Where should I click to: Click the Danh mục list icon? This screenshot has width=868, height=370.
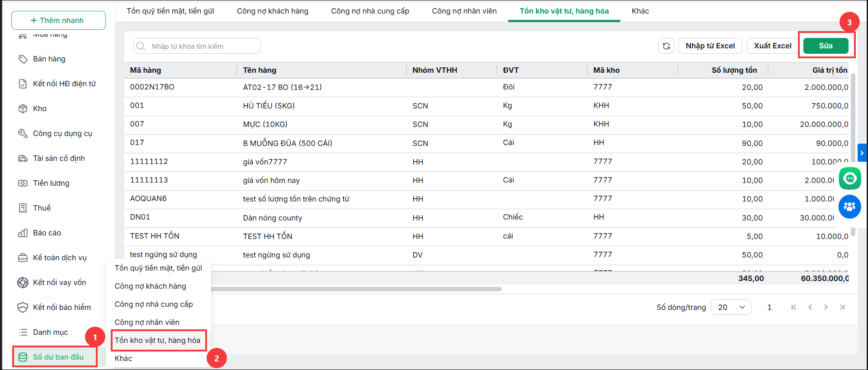(x=23, y=333)
